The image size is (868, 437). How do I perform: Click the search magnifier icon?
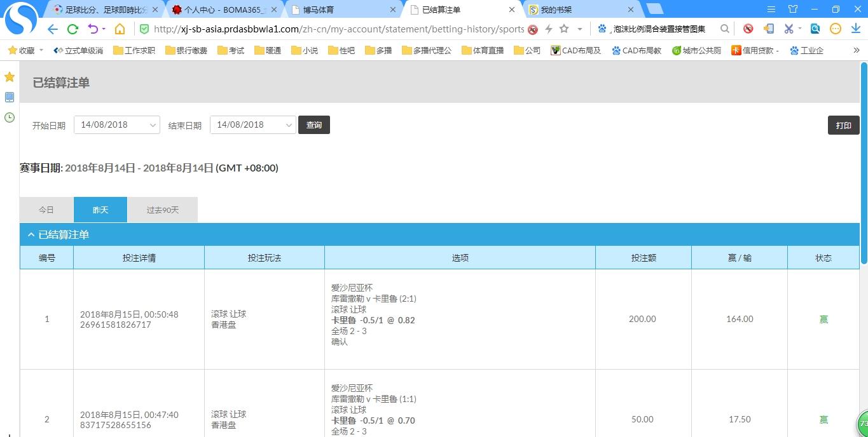[x=724, y=29]
